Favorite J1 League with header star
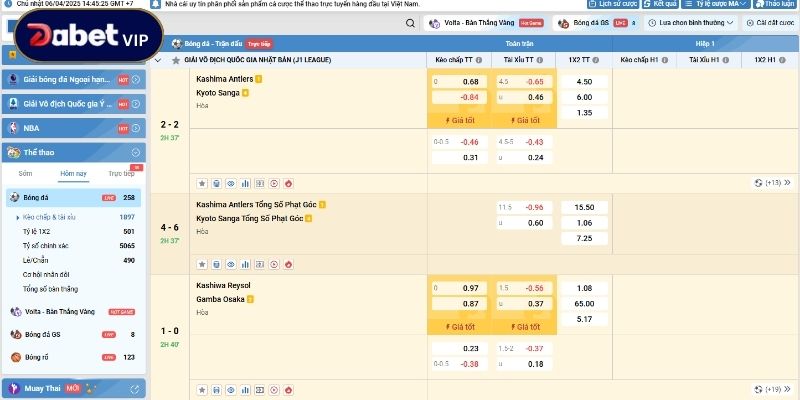The image size is (800, 400). (x=176, y=60)
